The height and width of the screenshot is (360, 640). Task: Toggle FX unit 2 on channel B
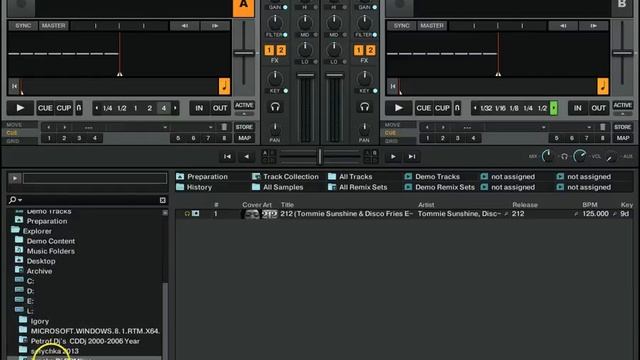[371, 50]
